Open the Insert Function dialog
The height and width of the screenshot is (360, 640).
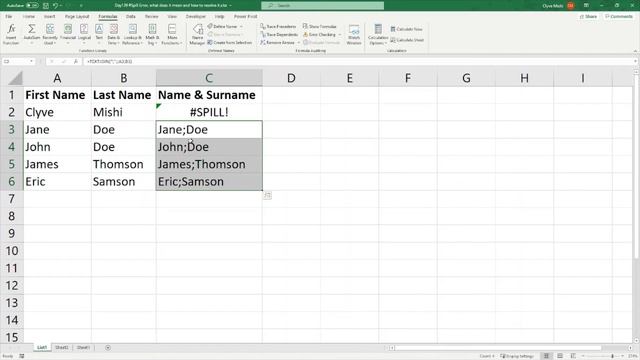[11, 34]
